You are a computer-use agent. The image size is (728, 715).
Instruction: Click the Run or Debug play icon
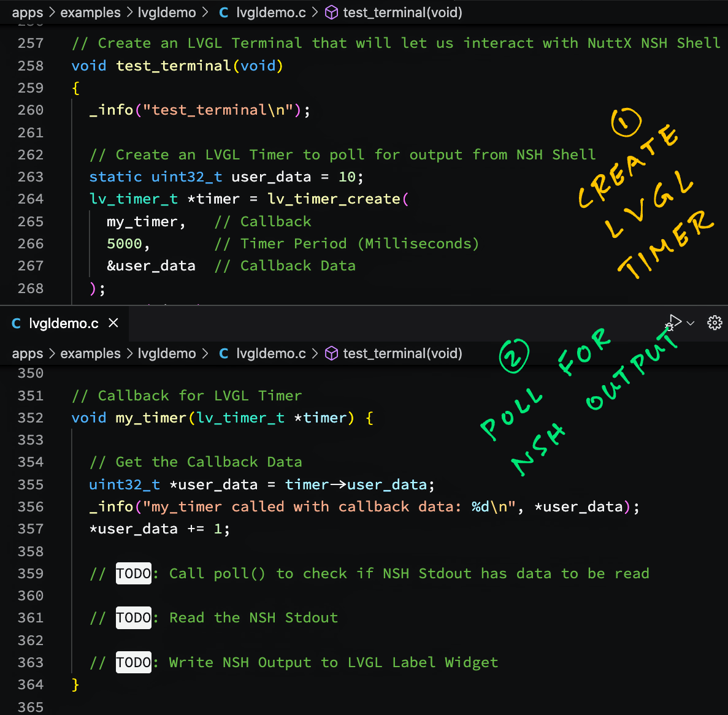coord(674,322)
